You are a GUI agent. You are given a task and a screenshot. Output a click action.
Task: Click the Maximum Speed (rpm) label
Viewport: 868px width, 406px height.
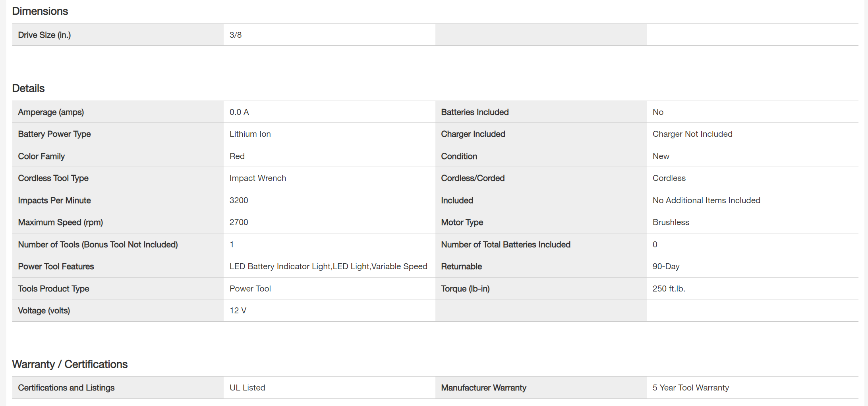pos(60,222)
